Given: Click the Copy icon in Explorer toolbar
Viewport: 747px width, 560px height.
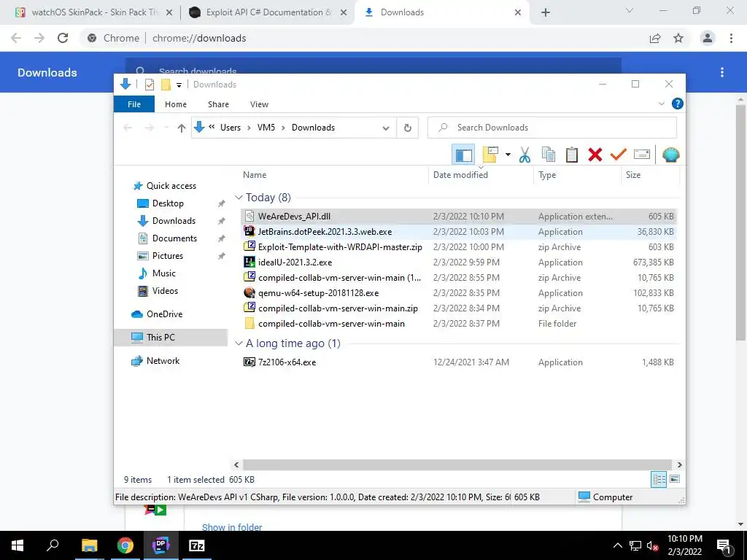Looking at the screenshot, I should click(549, 155).
